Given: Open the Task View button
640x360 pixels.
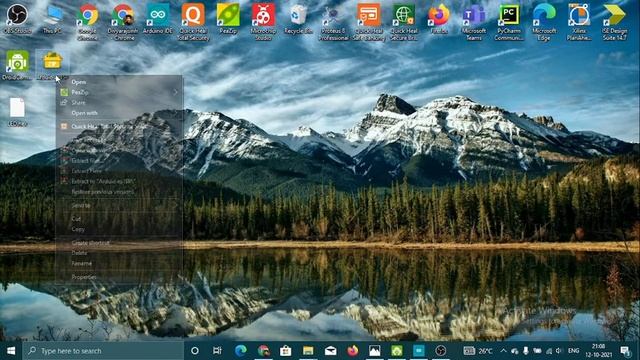Looking at the screenshot, I should (217, 351).
